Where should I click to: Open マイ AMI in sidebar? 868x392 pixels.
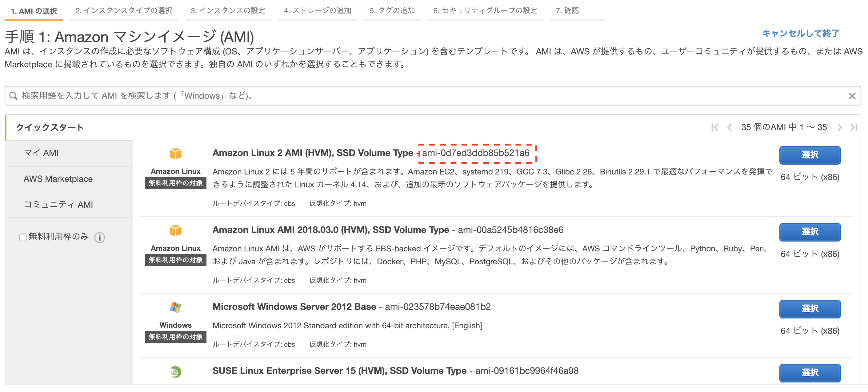click(x=41, y=153)
